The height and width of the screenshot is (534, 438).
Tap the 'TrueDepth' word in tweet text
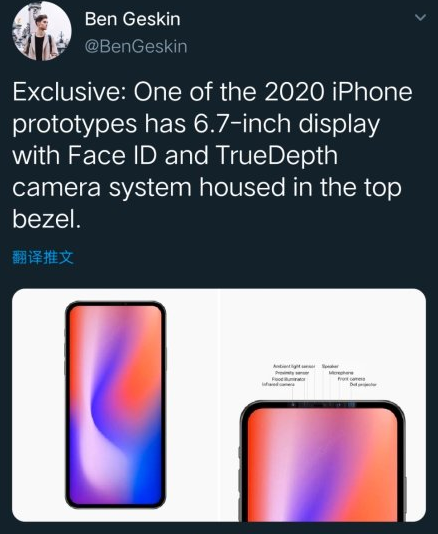276,156
